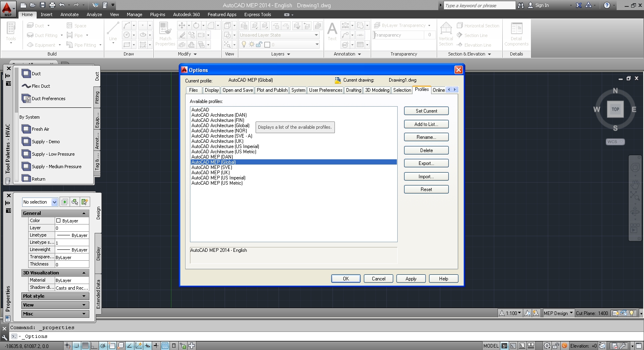This screenshot has height=350, width=644.
Task: Click OK in the Options dialog
Action: pos(346,279)
